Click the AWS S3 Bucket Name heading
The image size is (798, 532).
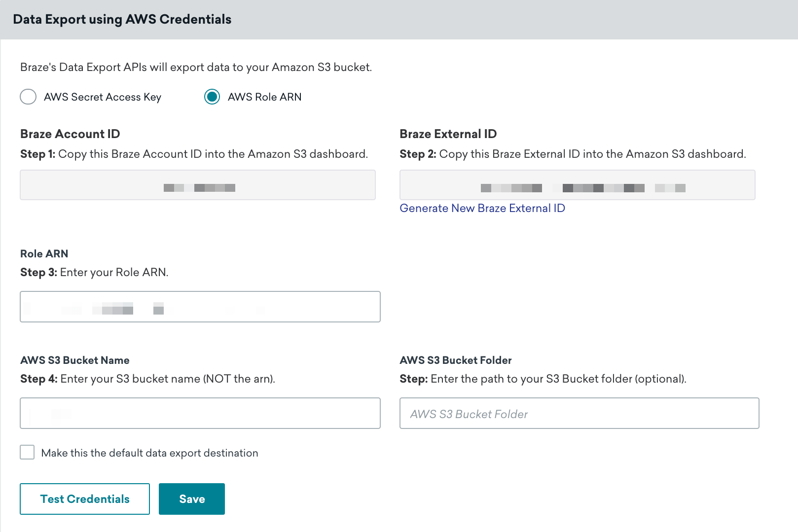click(x=74, y=360)
